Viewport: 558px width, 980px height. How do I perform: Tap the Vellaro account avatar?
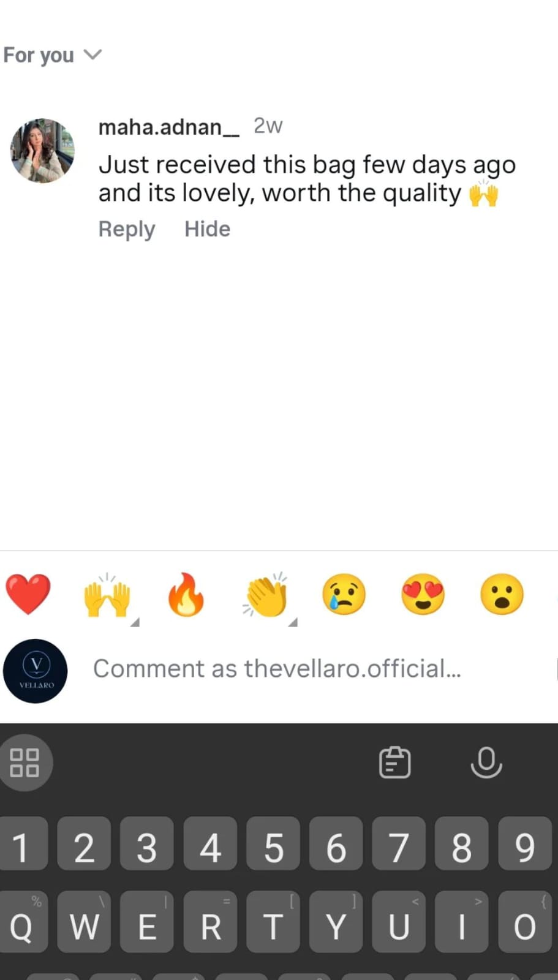[x=36, y=671]
